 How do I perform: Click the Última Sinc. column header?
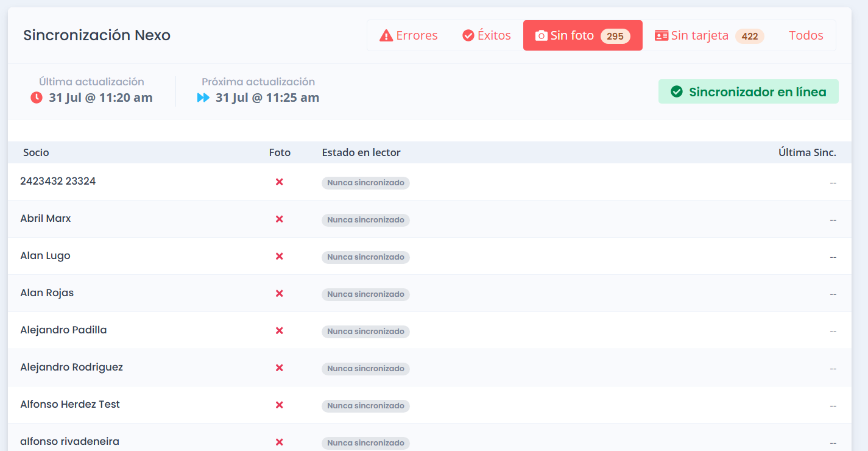tap(807, 152)
